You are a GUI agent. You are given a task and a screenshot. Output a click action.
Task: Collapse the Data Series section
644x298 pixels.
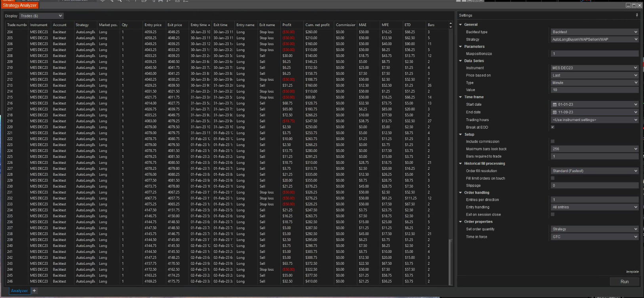click(x=461, y=61)
